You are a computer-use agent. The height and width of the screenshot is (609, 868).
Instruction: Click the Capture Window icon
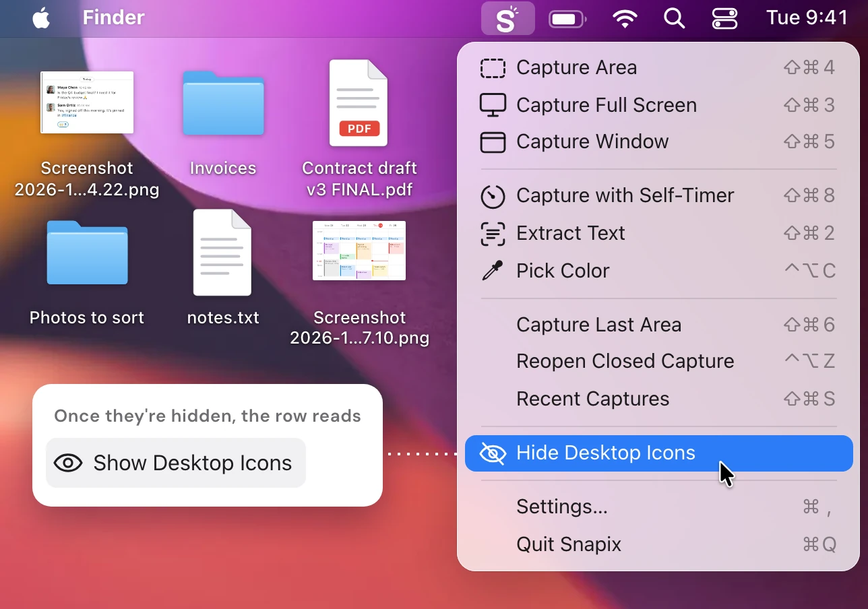(493, 142)
